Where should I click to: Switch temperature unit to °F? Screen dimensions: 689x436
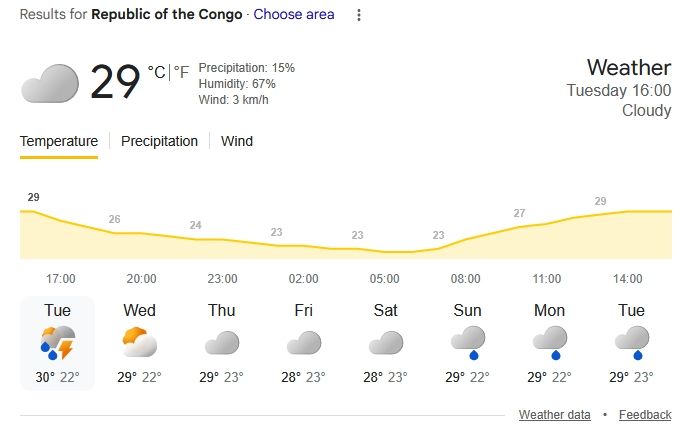181,72
